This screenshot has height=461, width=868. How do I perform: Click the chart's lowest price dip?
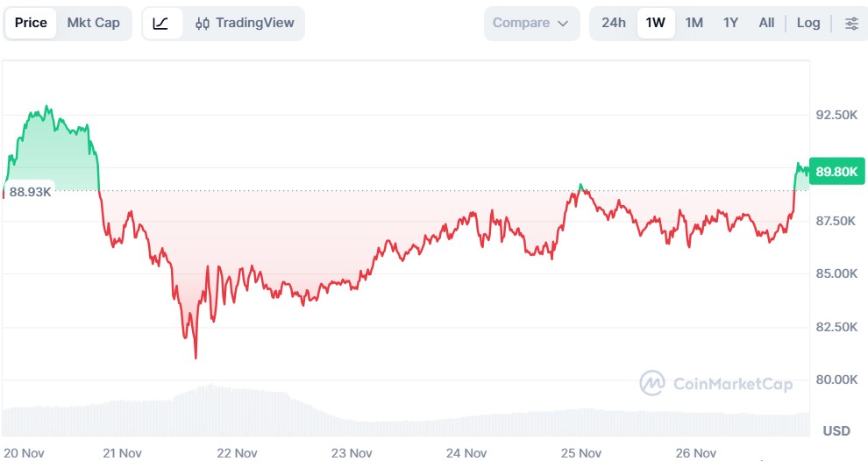(x=196, y=357)
